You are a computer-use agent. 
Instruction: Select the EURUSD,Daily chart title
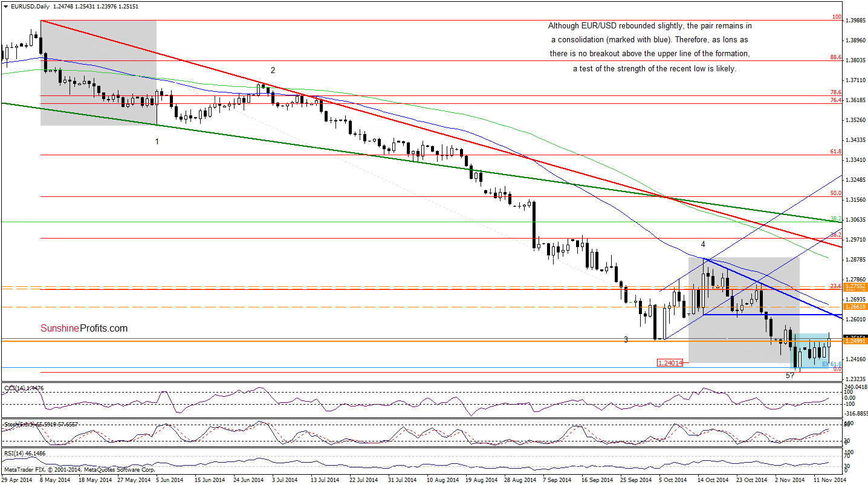point(31,6)
